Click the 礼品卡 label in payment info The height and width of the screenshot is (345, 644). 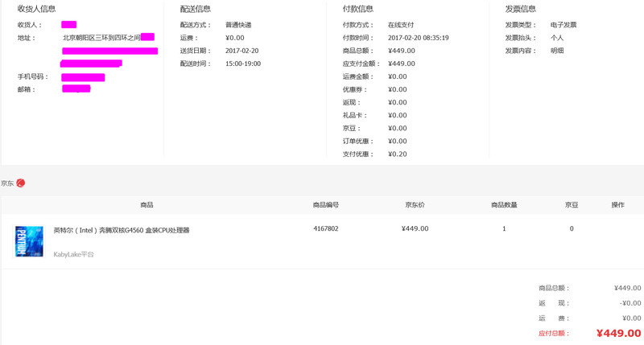point(355,115)
